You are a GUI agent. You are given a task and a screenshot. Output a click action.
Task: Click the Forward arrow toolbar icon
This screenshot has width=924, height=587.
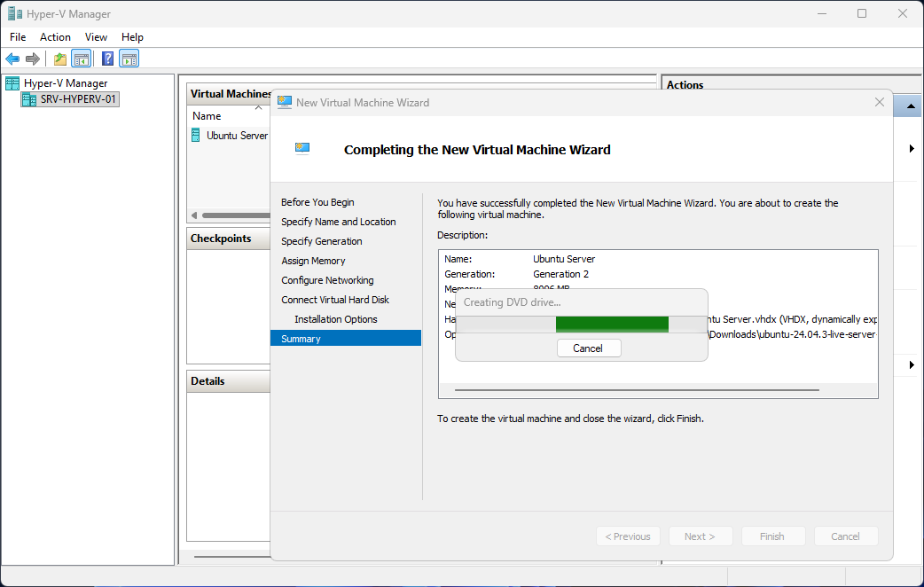pos(33,59)
